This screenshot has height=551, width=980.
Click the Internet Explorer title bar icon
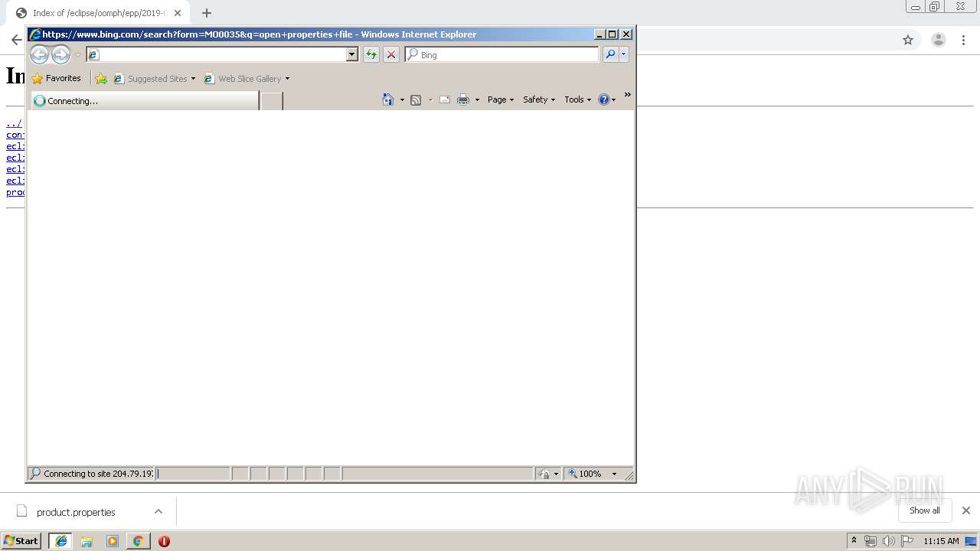pos(35,34)
